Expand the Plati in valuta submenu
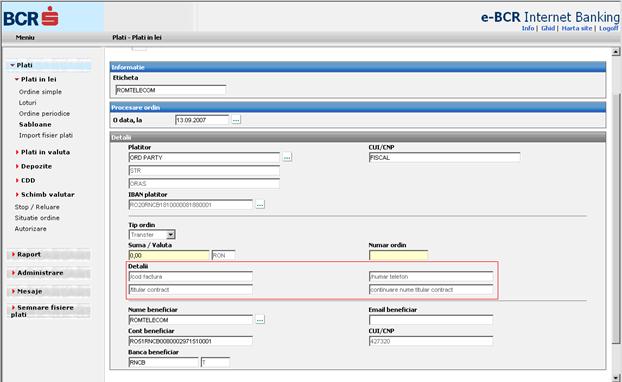622x382 pixels. [x=45, y=152]
